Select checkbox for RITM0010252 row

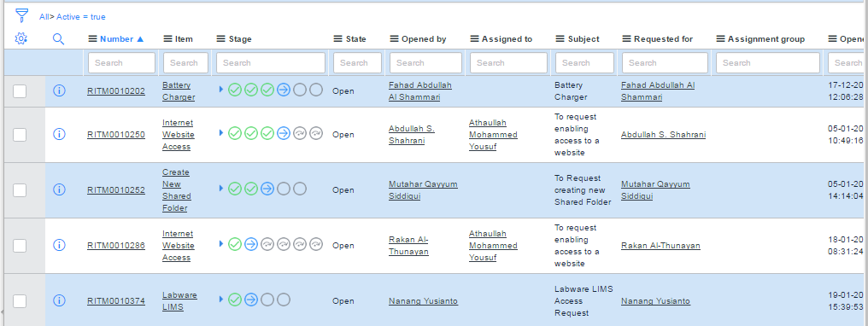pyautogui.click(x=20, y=190)
